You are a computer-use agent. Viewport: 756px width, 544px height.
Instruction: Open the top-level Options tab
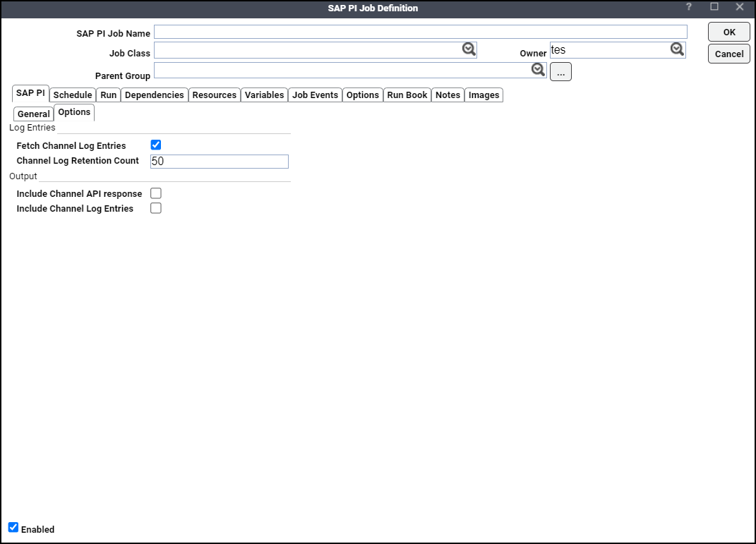click(363, 95)
